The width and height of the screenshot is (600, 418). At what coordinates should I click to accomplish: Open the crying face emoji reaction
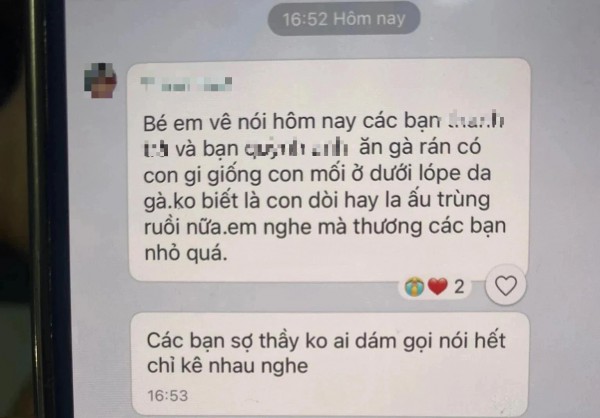[415, 286]
